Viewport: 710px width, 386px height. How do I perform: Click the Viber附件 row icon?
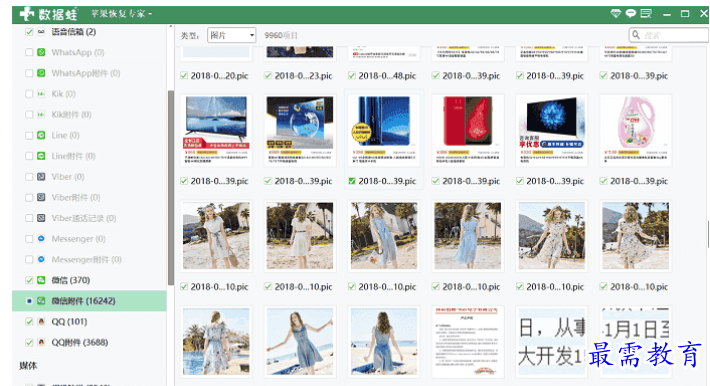(41, 198)
